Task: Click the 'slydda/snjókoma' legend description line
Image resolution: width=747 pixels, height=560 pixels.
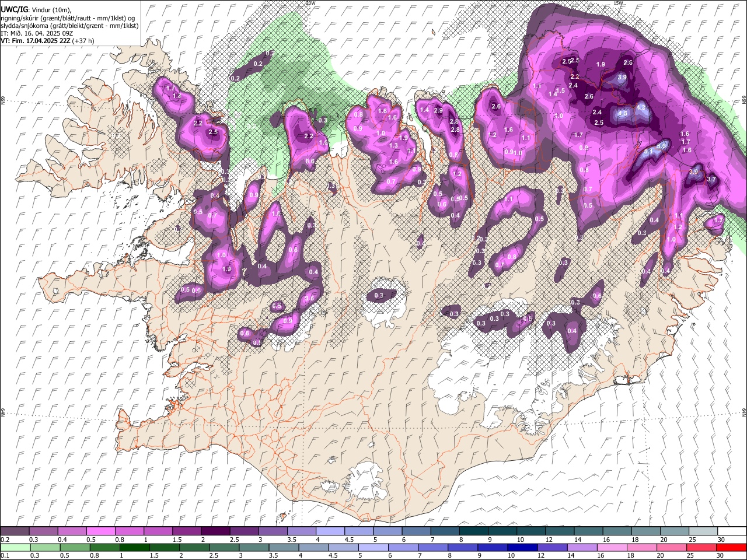Action: 69,26
